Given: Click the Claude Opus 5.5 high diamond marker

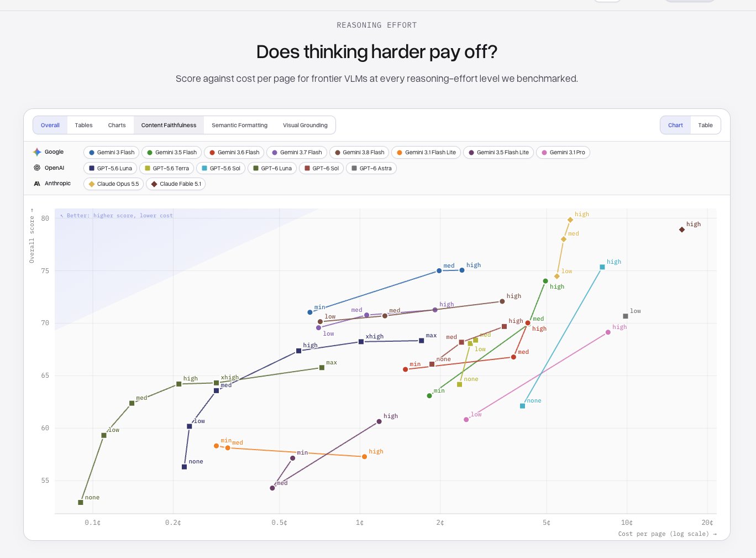Looking at the screenshot, I should pos(570,220).
